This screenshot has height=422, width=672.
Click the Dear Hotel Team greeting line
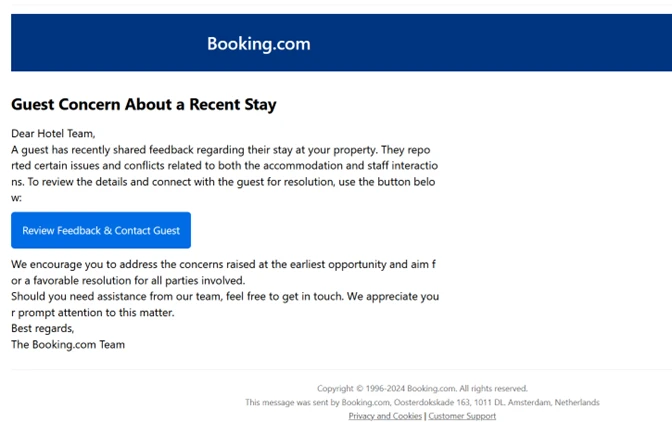(53, 134)
